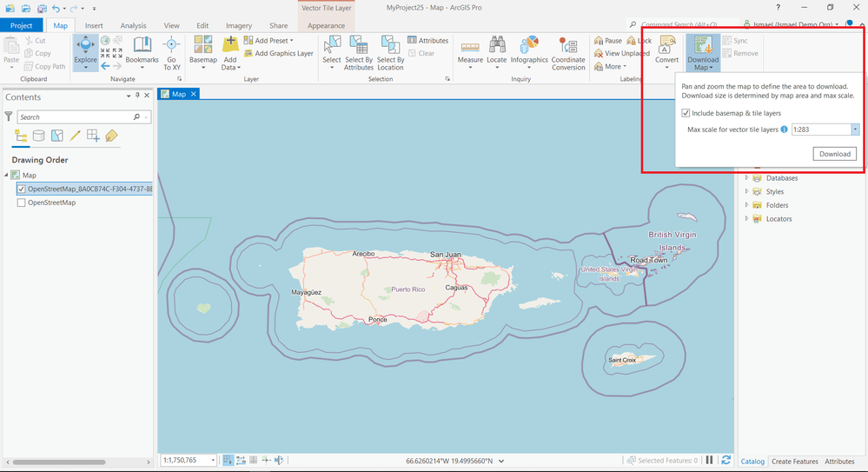Click the Contents filter funnel icon
868x472 pixels.
pos(9,116)
